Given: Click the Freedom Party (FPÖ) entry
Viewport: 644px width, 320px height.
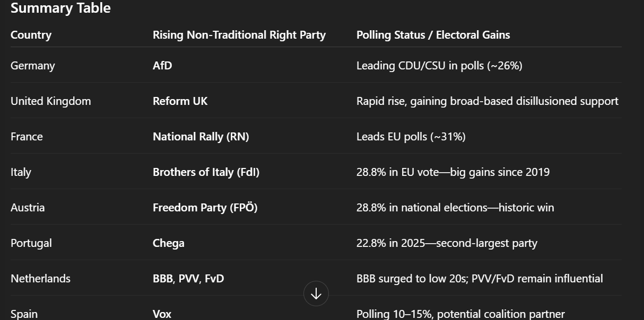Looking at the screenshot, I should coord(205,208).
